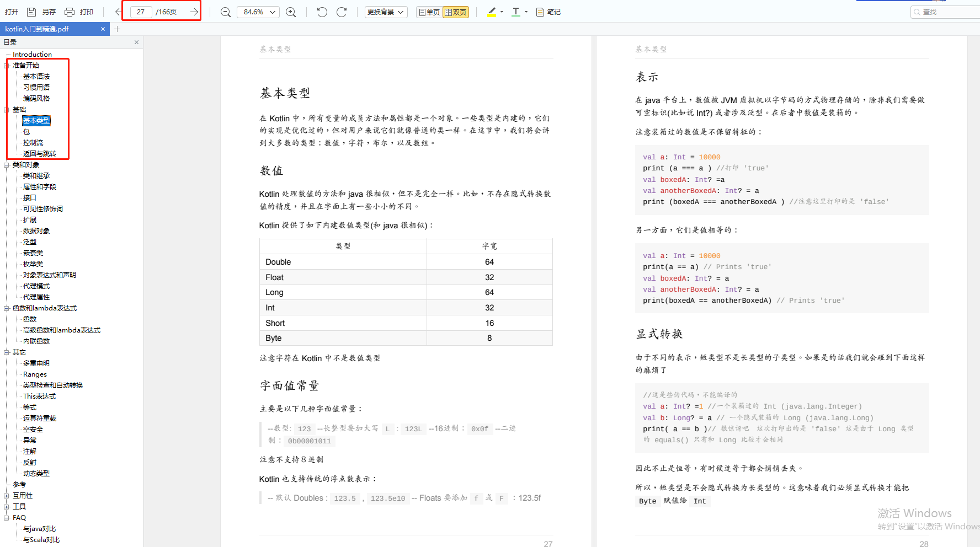This screenshot has width=980, height=547.
Task: Go to previous page arrow
Action: pos(119,12)
